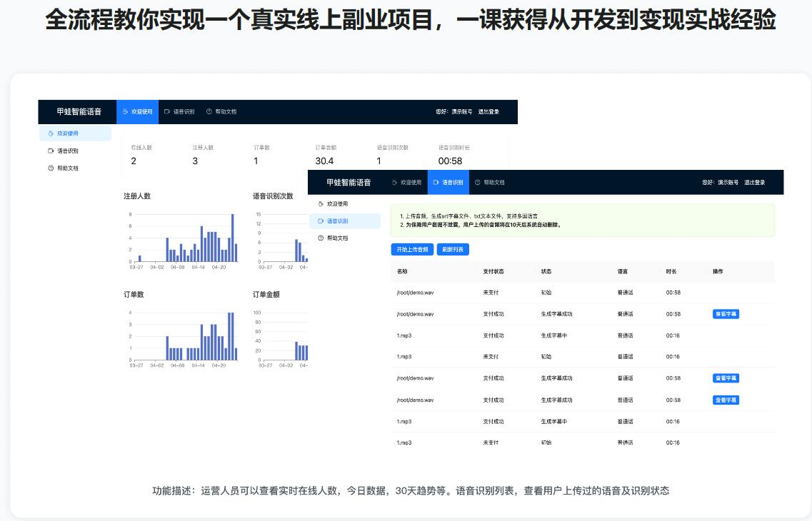Click the help icon in dashboard sidebar 帮助文档 item
Screen dimensions: 812x521
tap(51, 168)
